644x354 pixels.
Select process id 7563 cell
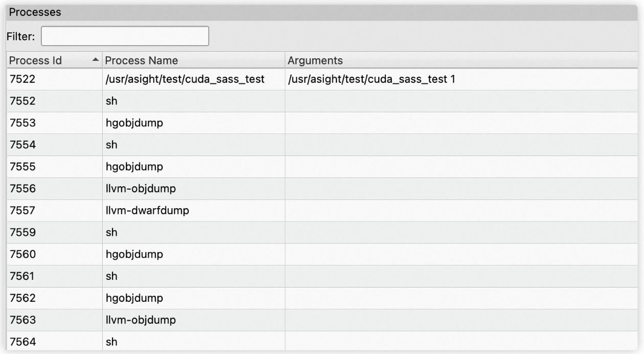54,320
